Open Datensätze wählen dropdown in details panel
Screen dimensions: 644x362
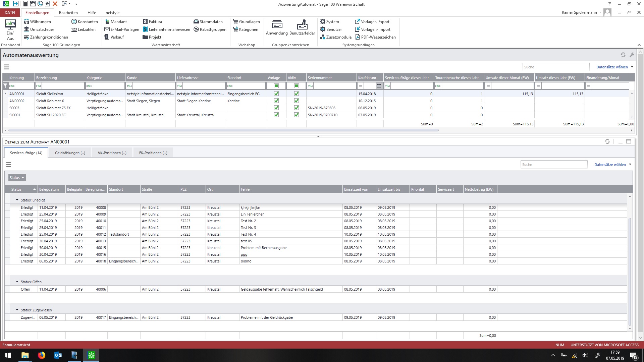613,165
